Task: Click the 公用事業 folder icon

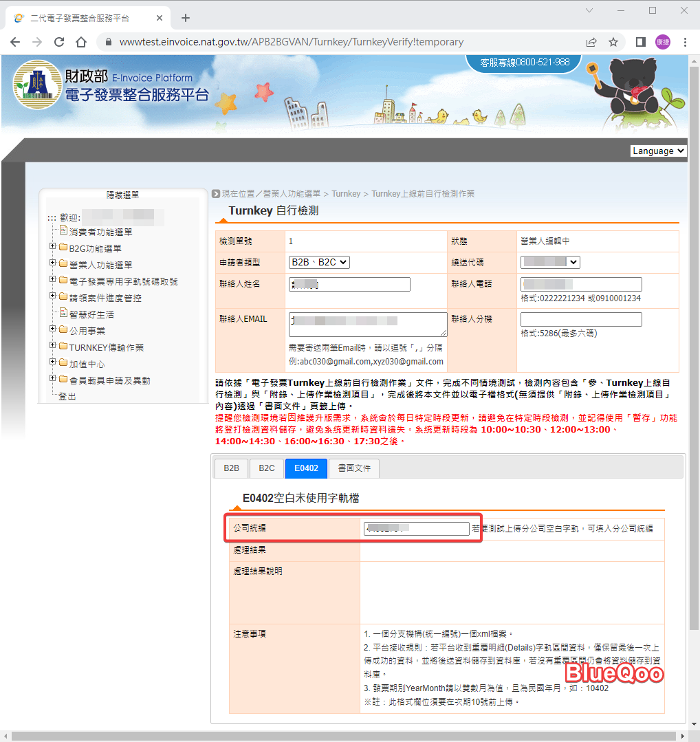Action: 64,330
